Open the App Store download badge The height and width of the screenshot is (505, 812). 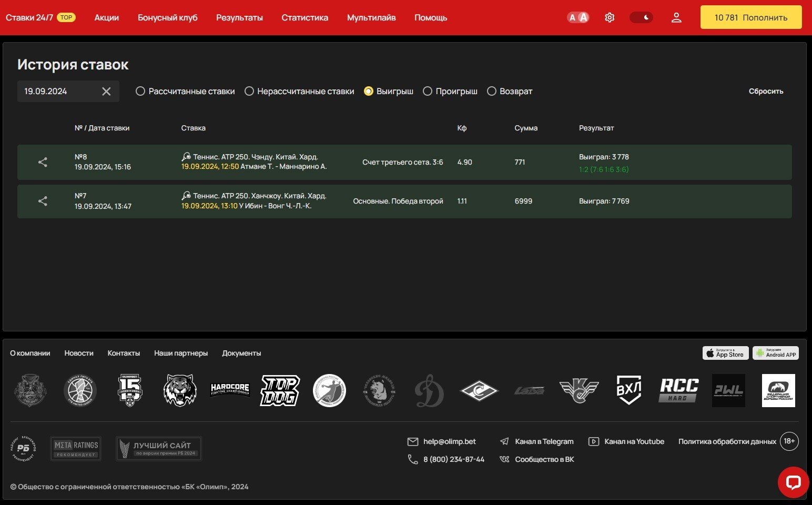[725, 353]
